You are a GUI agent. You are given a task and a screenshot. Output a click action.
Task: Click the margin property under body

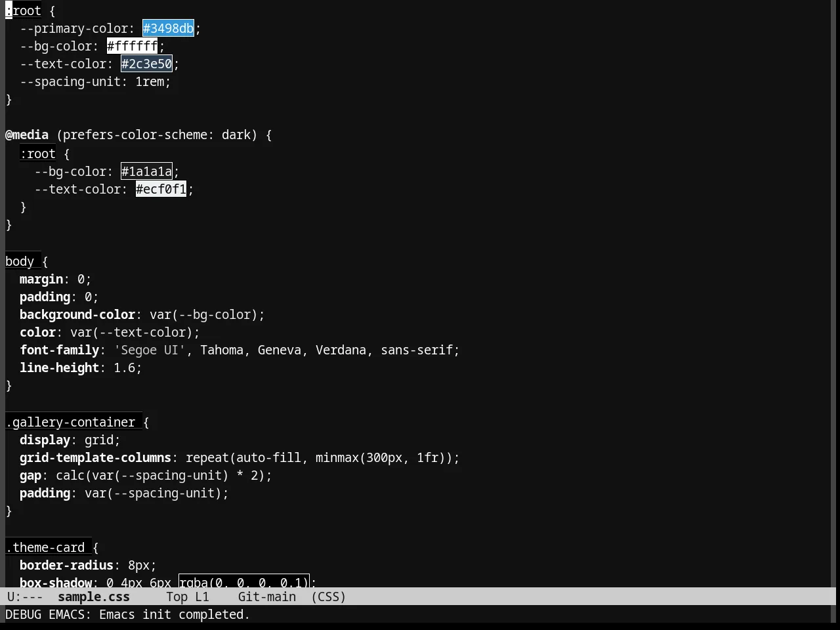click(x=41, y=279)
